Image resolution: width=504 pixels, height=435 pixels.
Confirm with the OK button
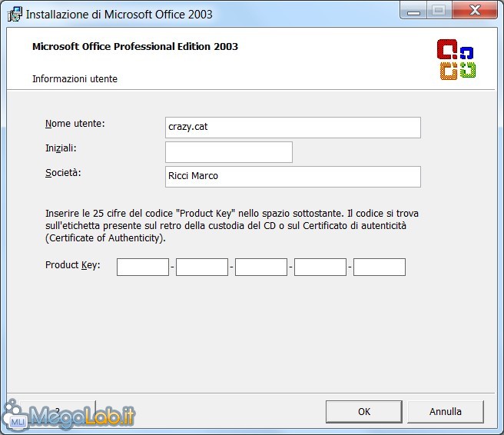click(364, 411)
